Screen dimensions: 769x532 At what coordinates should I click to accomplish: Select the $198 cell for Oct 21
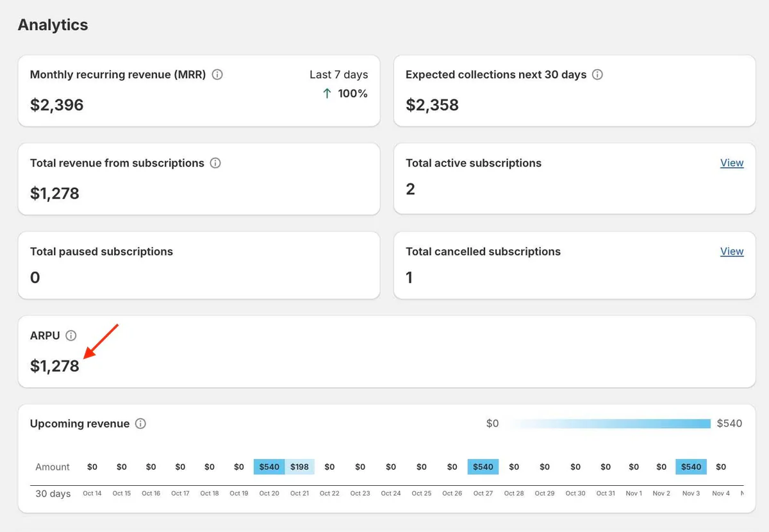[x=299, y=467]
